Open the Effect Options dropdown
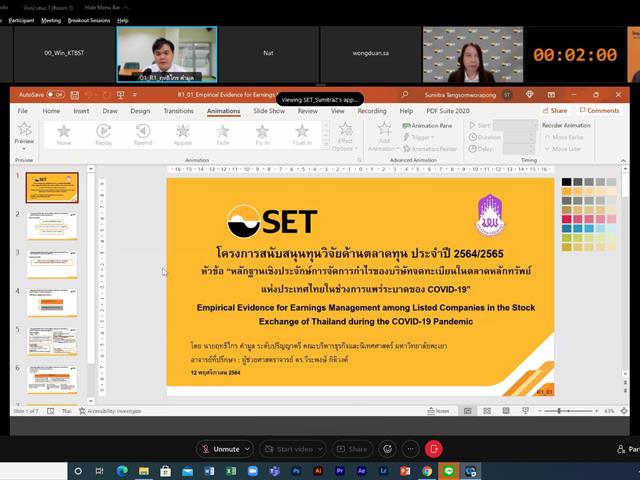The image size is (640, 480). click(345, 137)
